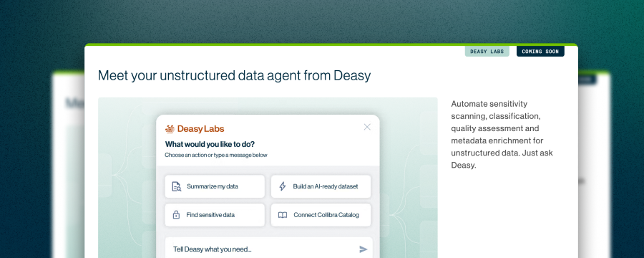This screenshot has width=644, height=258.
Task: Click the blurred card behind on the left
Action: point(69,165)
